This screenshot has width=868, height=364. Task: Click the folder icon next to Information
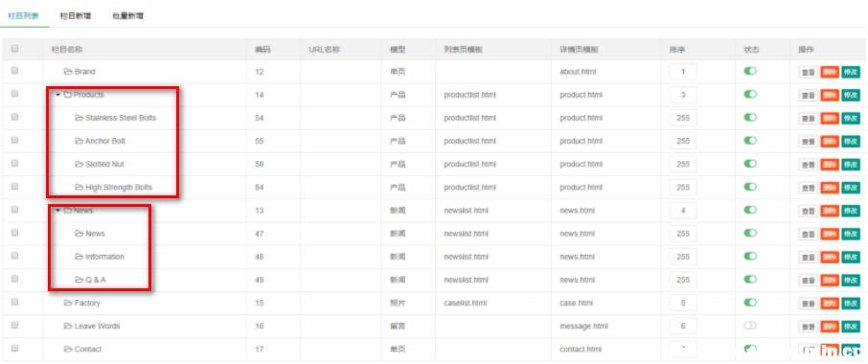pos(80,257)
